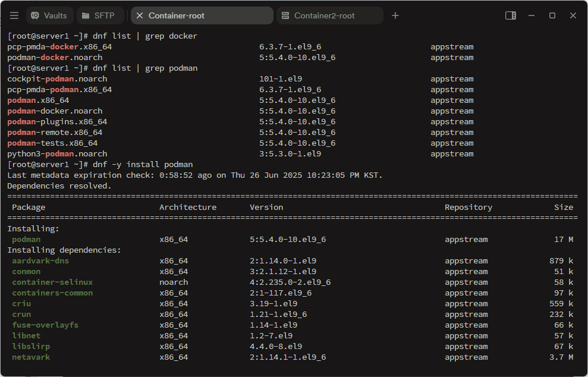
Task: Maximize the terminal window
Action: tap(552, 15)
